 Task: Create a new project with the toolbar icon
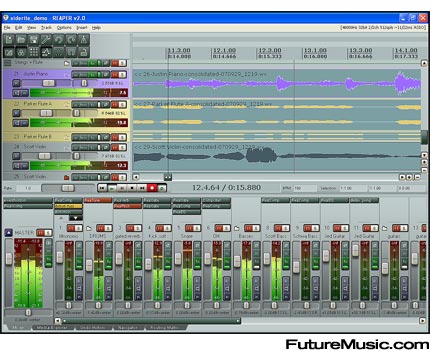point(9,40)
